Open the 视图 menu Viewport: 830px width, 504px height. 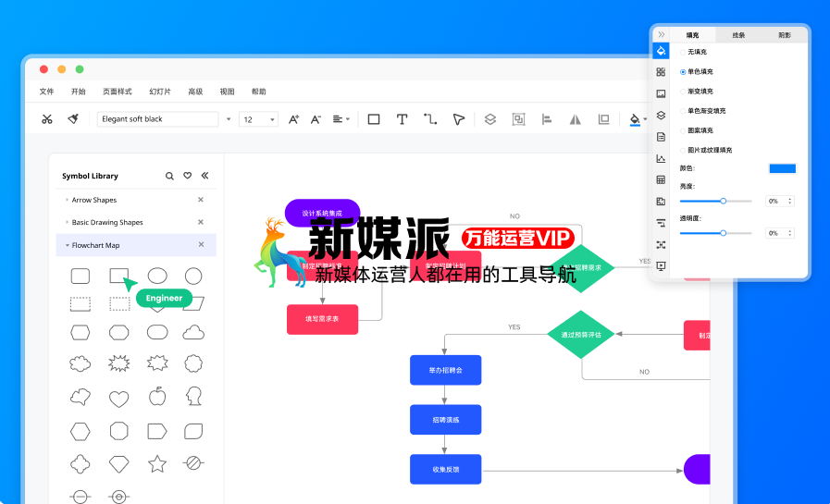pyautogui.click(x=227, y=92)
